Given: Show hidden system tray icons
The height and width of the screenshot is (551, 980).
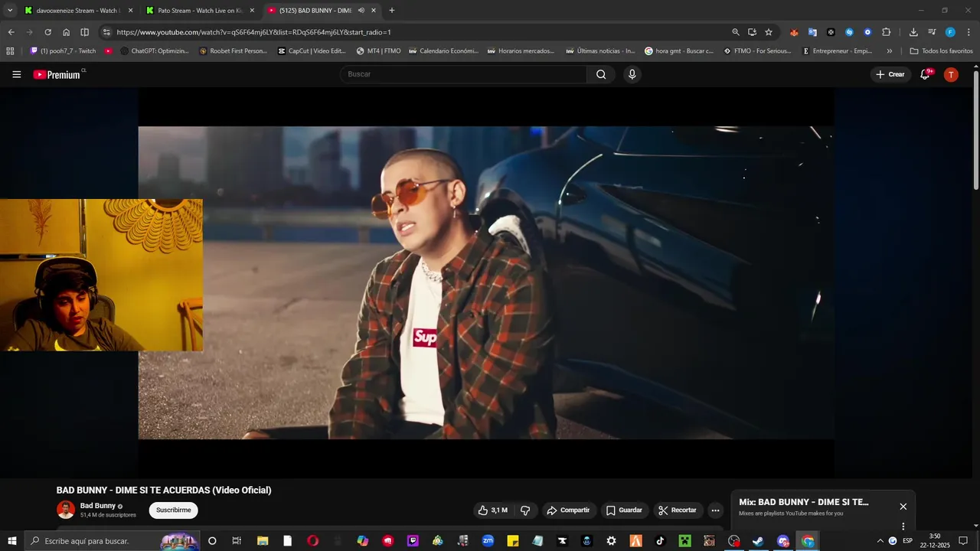Looking at the screenshot, I should point(880,541).
